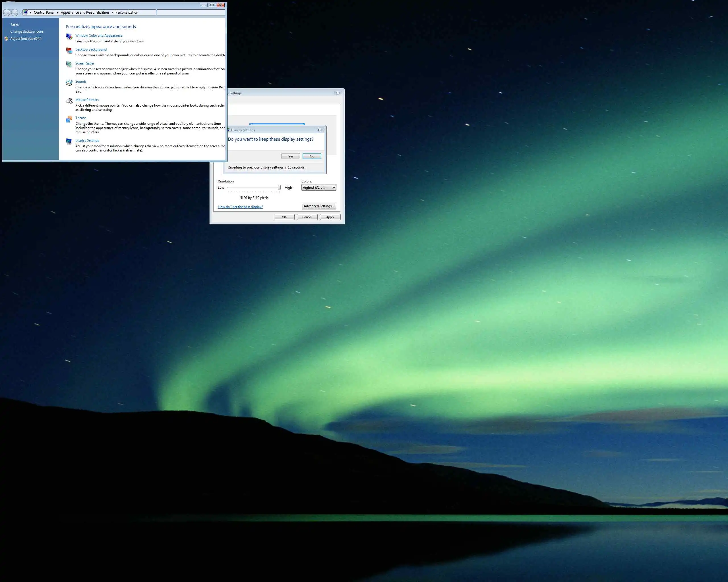The image size is (728, 582).
Task: Expand the arrow after Appearance and Personalization breadcrumb
Action: tap(112, 13)
